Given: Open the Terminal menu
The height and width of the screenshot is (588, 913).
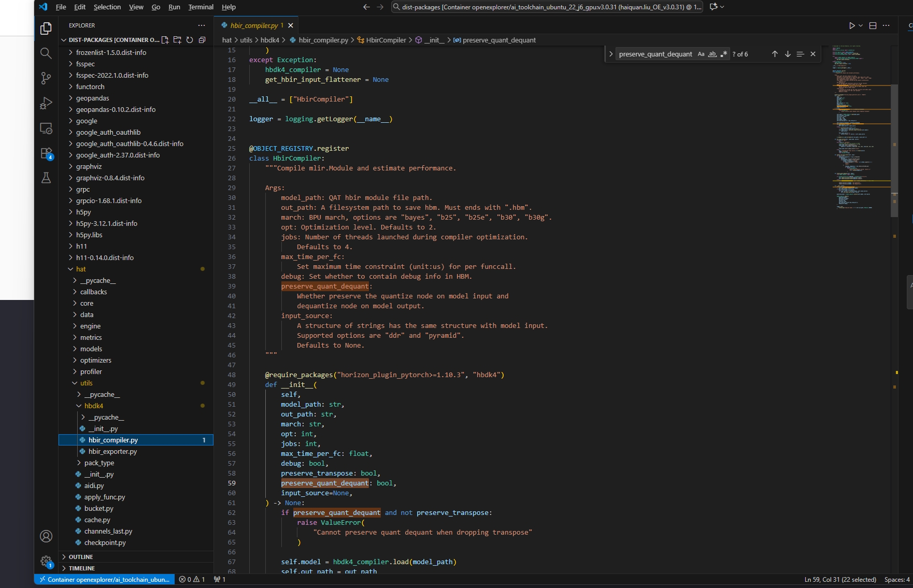Looking at the screenshot, I should pos(201,7).
